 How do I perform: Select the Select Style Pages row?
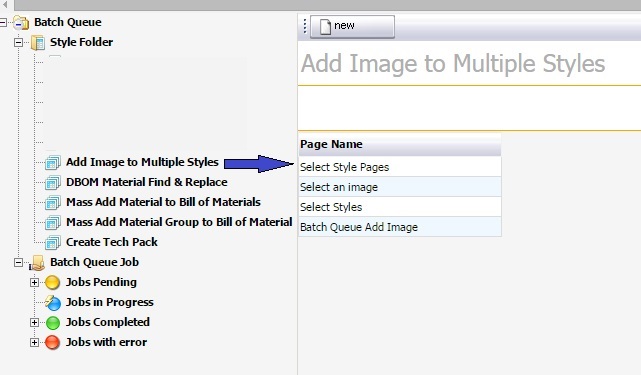coord(400,167)
